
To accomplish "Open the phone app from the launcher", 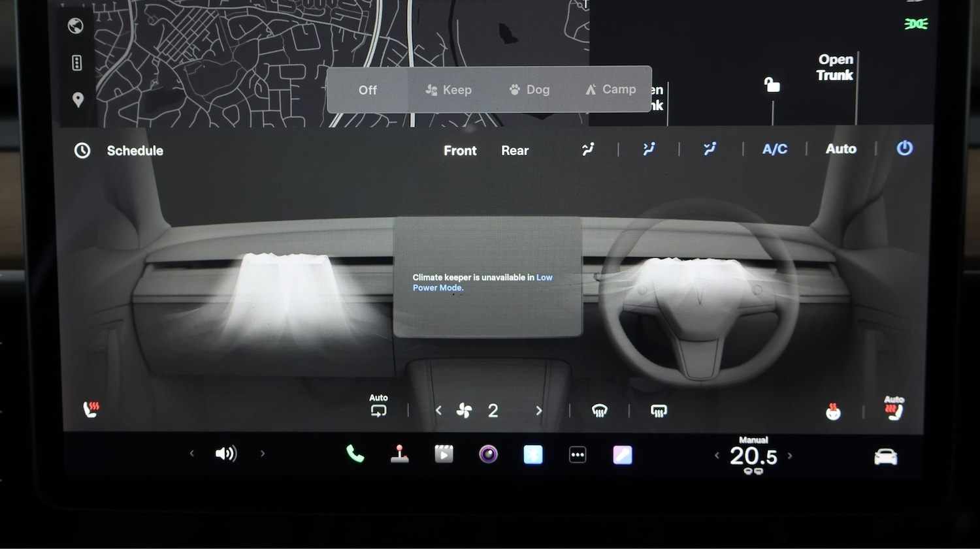I will (355, 453).
